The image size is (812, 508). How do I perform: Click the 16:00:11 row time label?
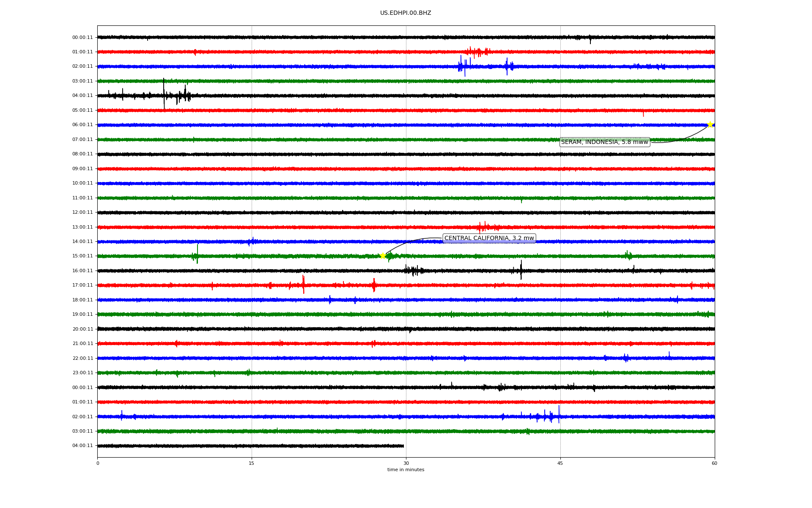(82, 271)
